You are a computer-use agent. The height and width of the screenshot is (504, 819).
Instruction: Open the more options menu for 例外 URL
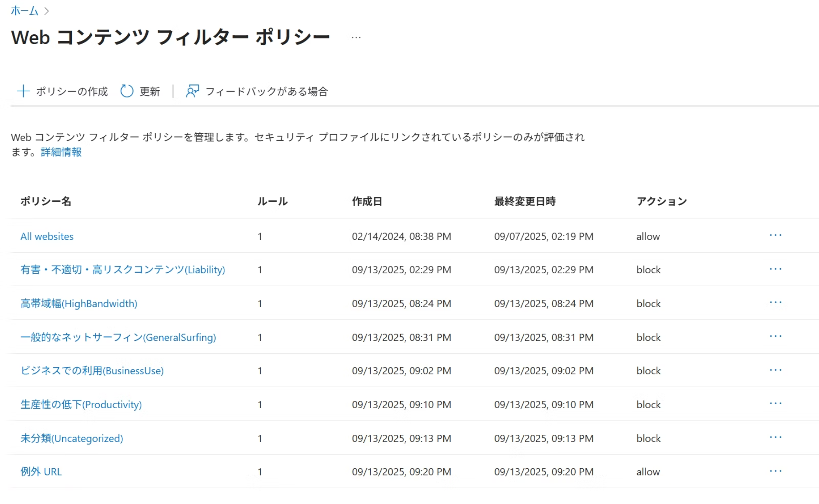click(775, 471)
